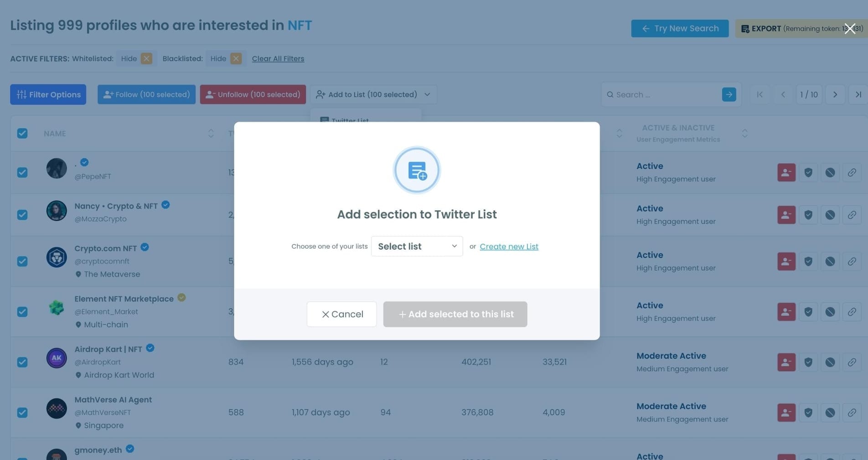Sort the NAME column with its chevron
Viewport: 868px width, 460px height.
(x=211, y=133)
